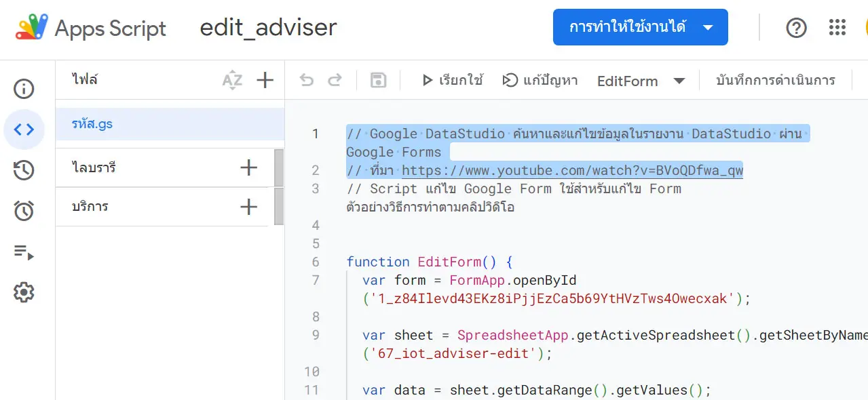Open the EditForm function selector
868x400 pixels.
[x=628, y=80]
